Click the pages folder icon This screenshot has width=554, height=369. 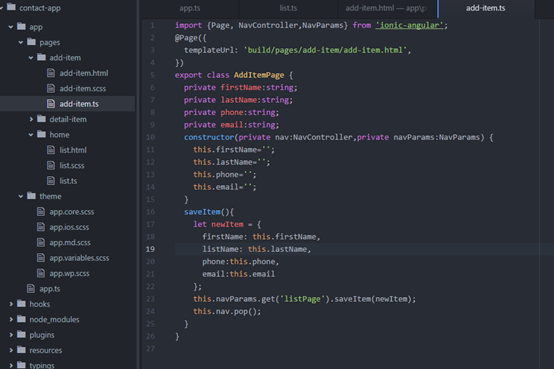[x=31, y=42]
